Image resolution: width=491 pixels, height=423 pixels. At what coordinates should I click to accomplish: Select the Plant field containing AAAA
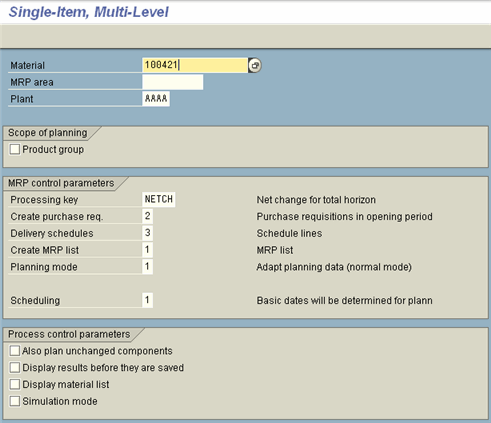click(156, 99)
